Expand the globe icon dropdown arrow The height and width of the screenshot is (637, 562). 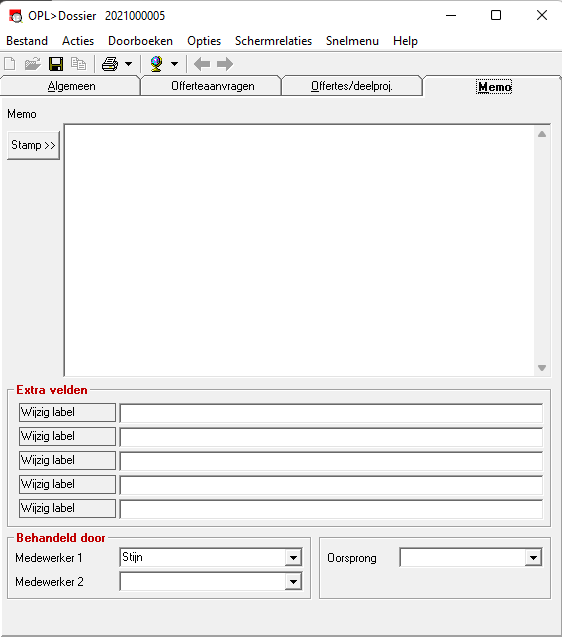[174, 64]
